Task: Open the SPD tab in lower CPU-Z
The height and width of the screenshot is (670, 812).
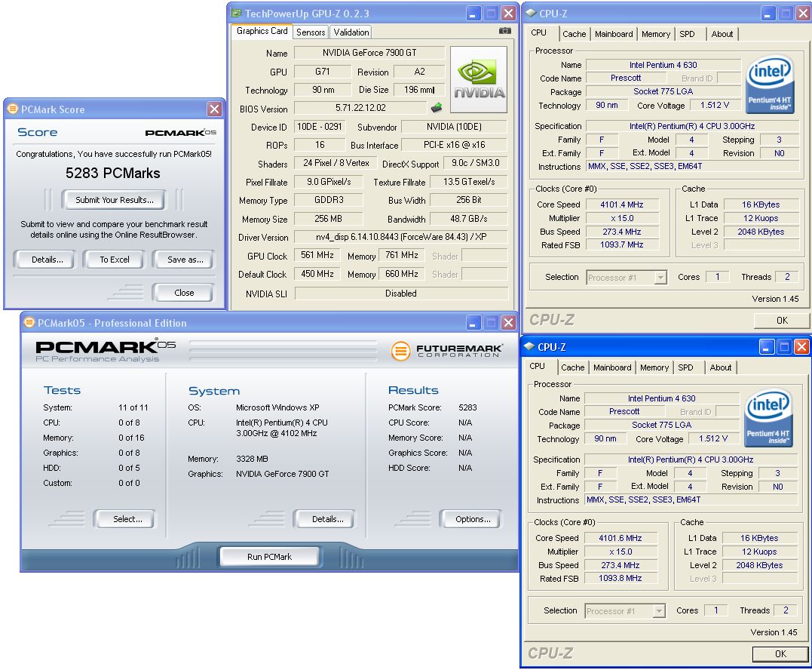Action: pyautogui.click(x=685, y=367)
